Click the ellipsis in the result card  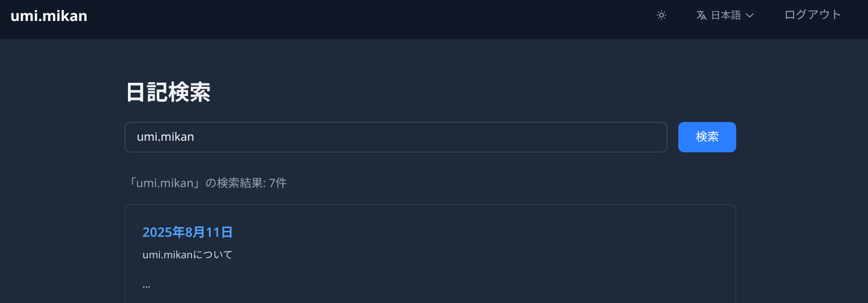146,285
